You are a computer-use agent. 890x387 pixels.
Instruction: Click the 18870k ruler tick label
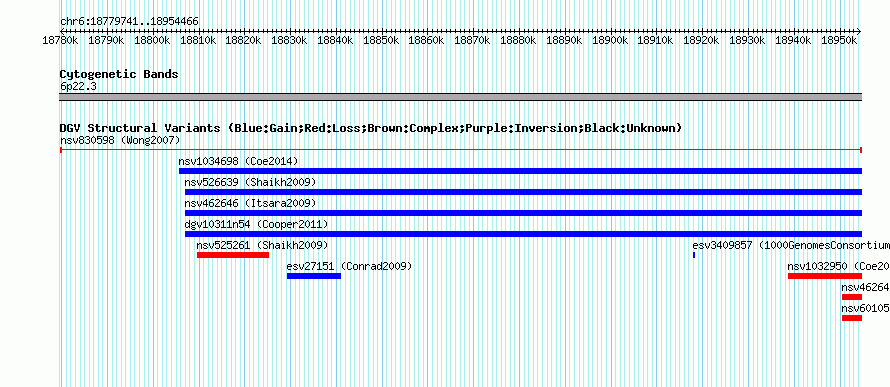coord(472,41)
